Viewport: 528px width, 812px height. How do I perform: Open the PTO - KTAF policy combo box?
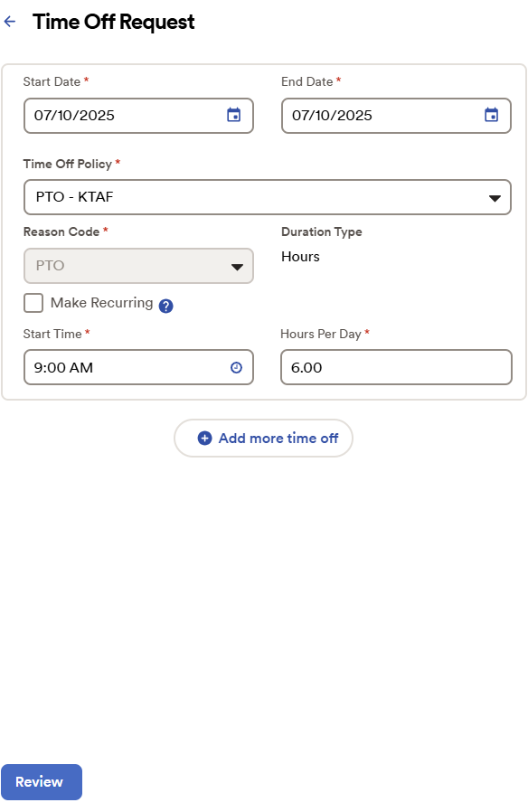tap(267, 197)
